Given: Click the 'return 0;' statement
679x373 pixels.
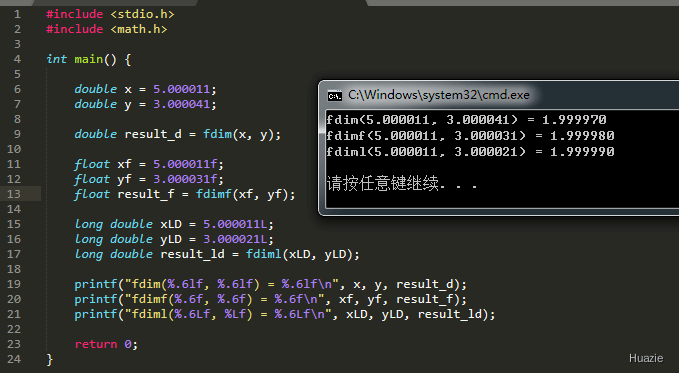Looking at the screenshot, I should click(x=106, y=344).
